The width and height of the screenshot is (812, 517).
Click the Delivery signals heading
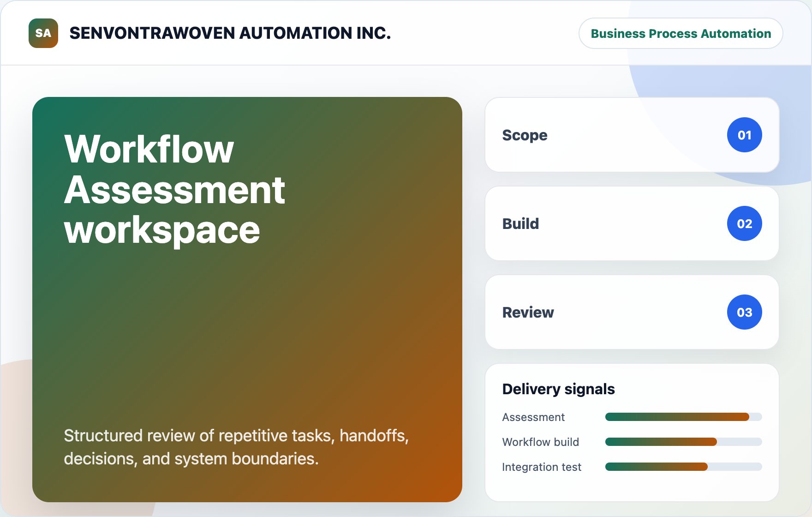(558, 389)
